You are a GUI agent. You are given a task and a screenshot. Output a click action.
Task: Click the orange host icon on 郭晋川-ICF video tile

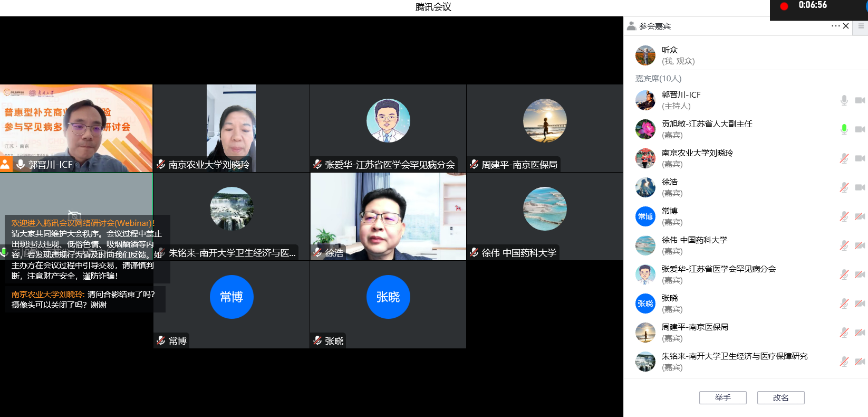[5, 164]
